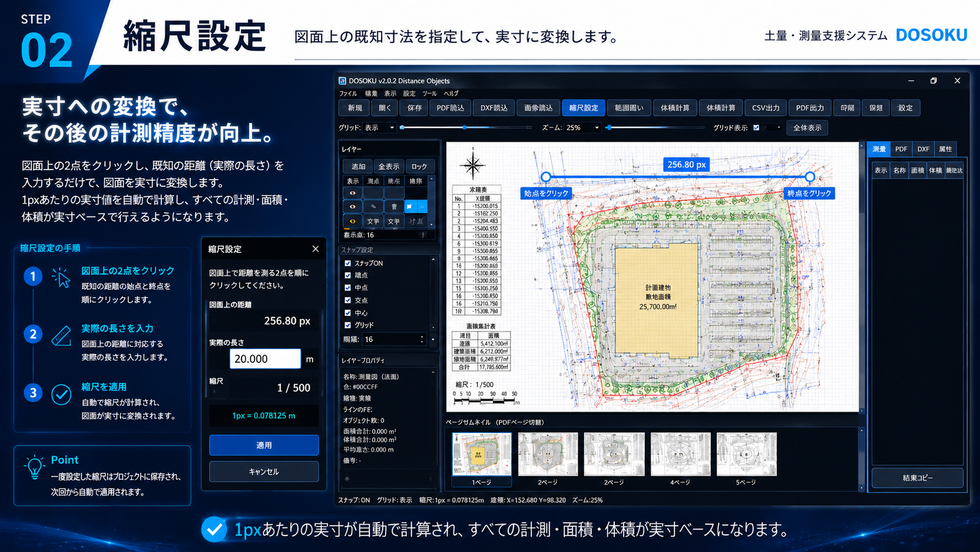Click the 全体表示 button
Image resolution: width=980 pixels, height=552 pixels.
click(807, 127)
